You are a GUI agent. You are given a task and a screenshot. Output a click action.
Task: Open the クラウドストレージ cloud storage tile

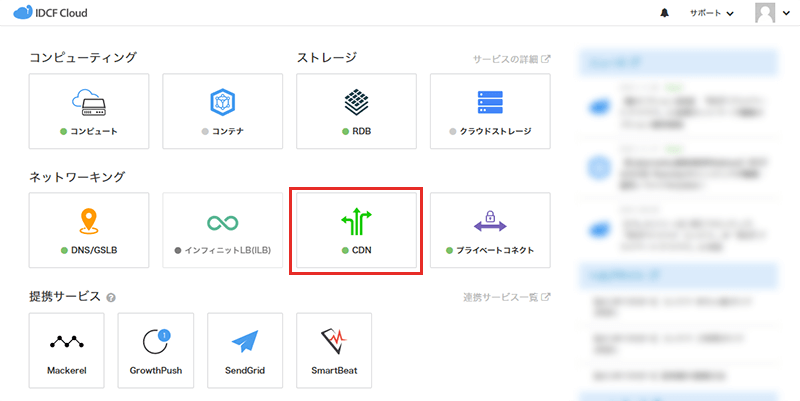490,111
